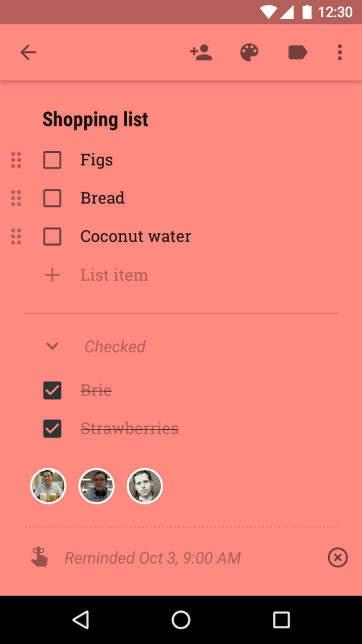362x644 pixels.
Task: Open the color palette icon
Action: click(249, 52)
